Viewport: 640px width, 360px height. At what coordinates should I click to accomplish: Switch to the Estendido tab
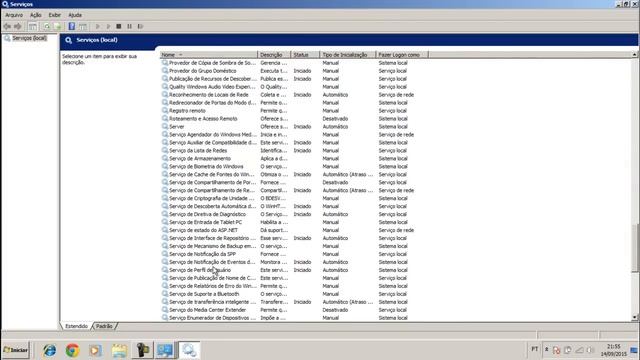[76, 326]
